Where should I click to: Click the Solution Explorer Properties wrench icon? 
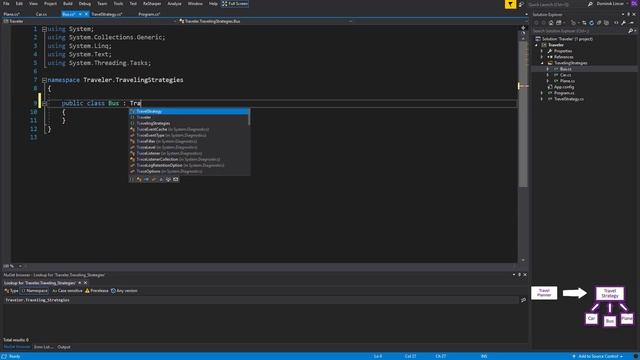tap(623, 22)
